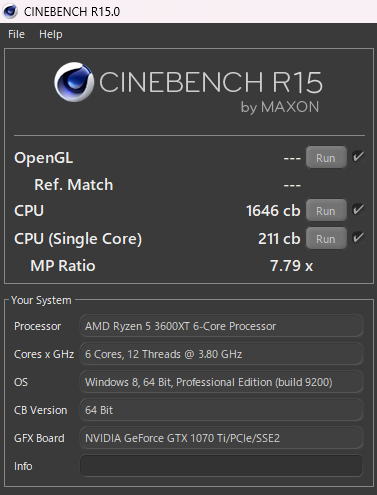Click the Processor name field

pos(221,326)
